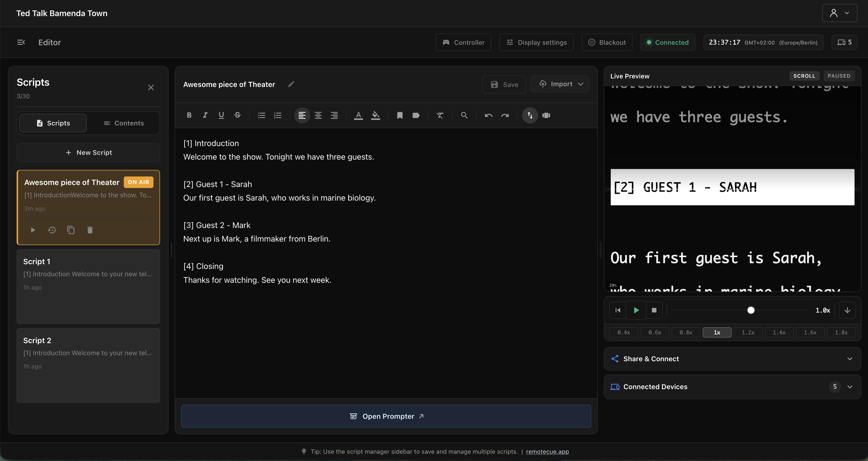The height and width of the screenshot is (461, 868).
Task: Switch to the Contents tab
Action: coord(124,123)
